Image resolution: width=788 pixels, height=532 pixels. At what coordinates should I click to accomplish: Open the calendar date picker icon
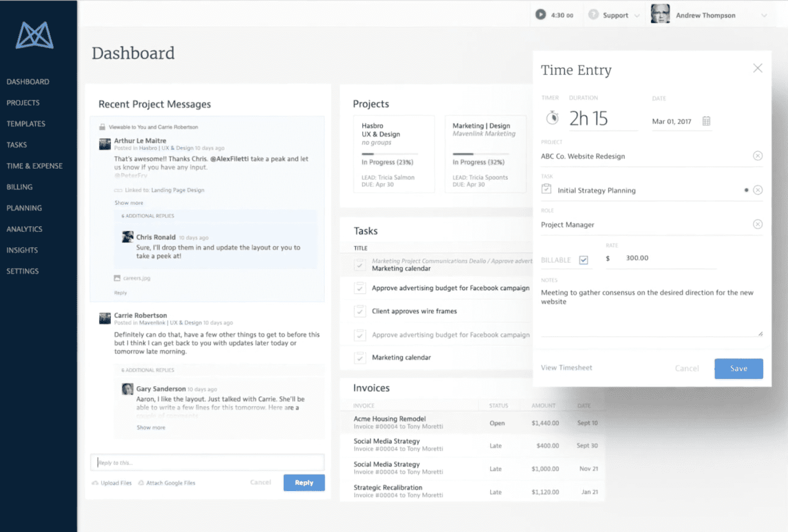coord(706,121)
